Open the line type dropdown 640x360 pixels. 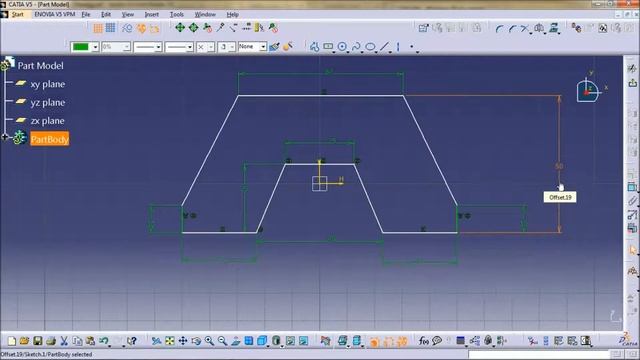coord(189,47)
